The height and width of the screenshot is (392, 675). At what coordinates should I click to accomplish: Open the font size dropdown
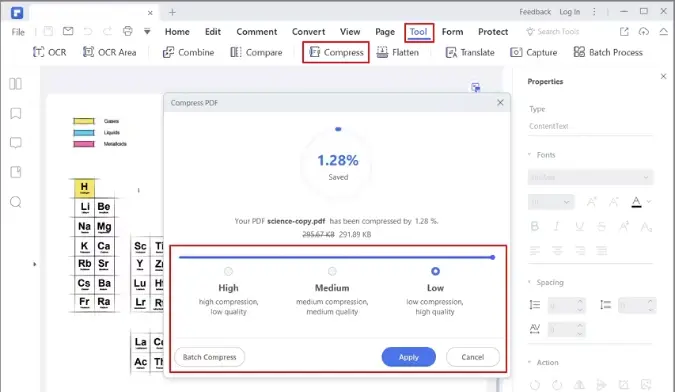click(x=551, y=202)
